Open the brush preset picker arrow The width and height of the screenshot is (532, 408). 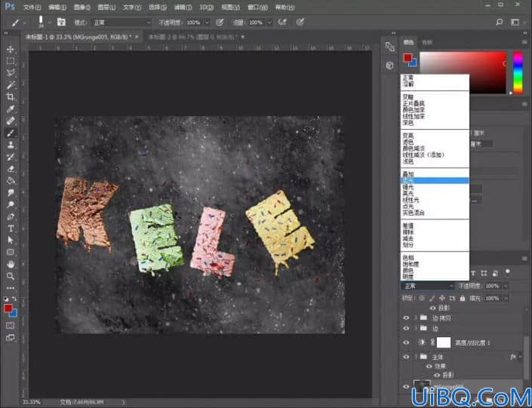[x=50, y=23]
